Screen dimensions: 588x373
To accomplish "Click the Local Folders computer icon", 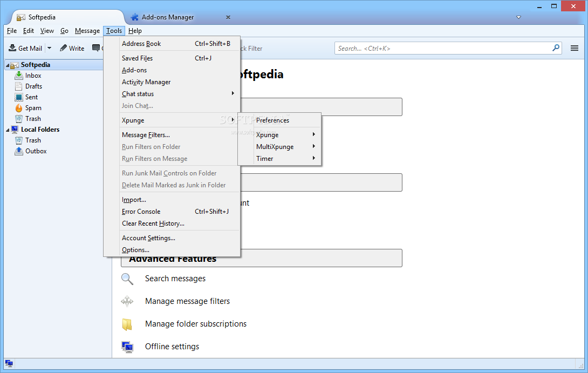I will tap(15, 130).
